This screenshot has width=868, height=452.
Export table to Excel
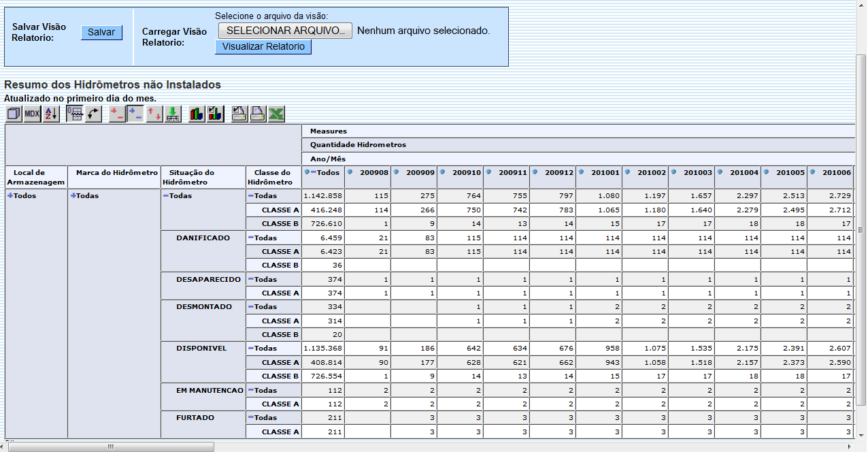[x=276, y=114]
